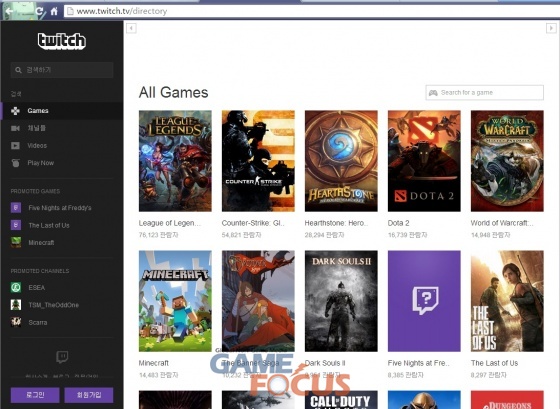
Task: Open the Dota 2 box art
Action: click(x=424, y=161)
